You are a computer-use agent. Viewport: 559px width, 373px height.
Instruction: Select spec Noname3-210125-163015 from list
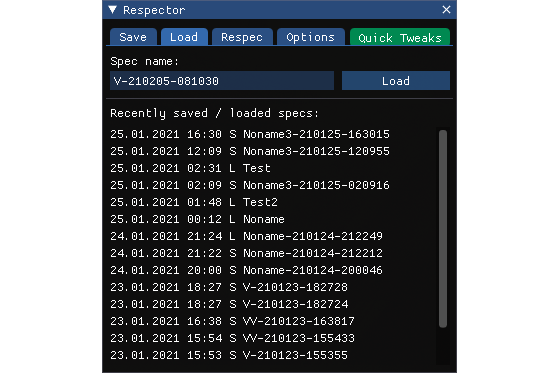click(x=250, y=134)
